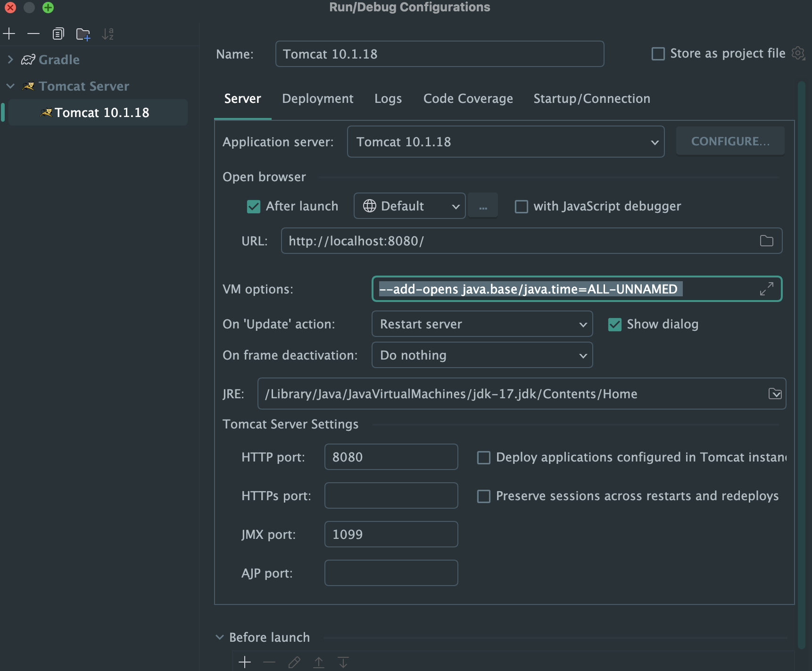Go to the Startup/Connection tab
Screen dimensions: 812x671
592,99
